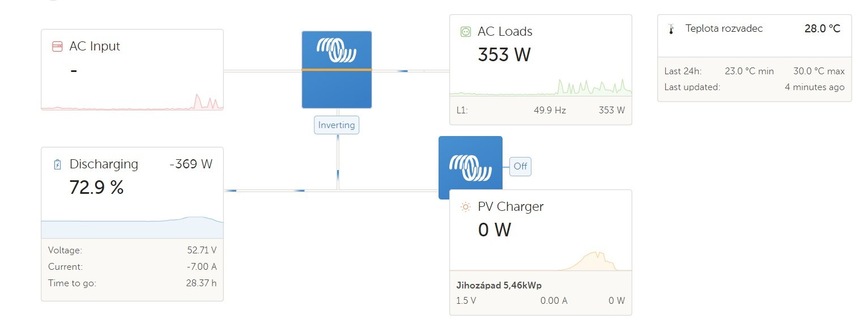Click the AC Input grid icon
868x331 pixels.
point(57,46)
